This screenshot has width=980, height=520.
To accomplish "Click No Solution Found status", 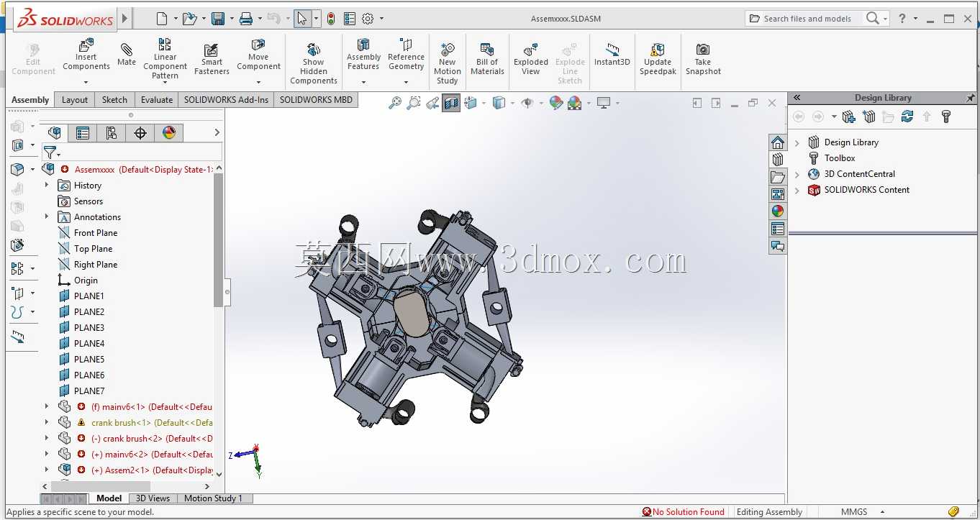I will [x=684, y=512].
